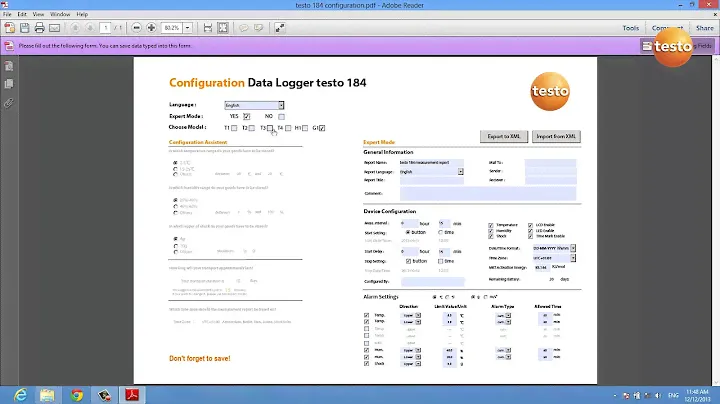The height and width of the screenshot is (404, 720).
Task: Tick the T1 model checkbox
Action: pyautogui.click(x=234, y=128)
